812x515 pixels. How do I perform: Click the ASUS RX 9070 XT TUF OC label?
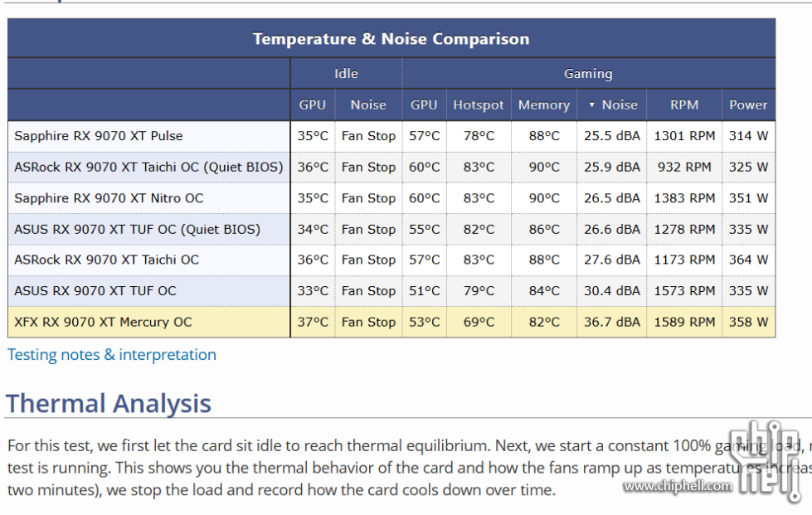pyautogui.click(x=95, y=291)
